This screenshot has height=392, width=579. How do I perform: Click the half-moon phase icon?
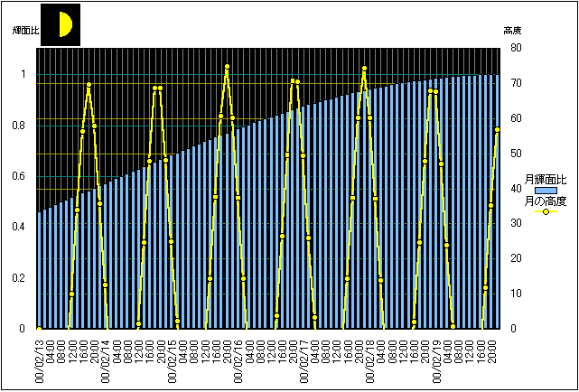pyautogui.click(x=61, y=24)
